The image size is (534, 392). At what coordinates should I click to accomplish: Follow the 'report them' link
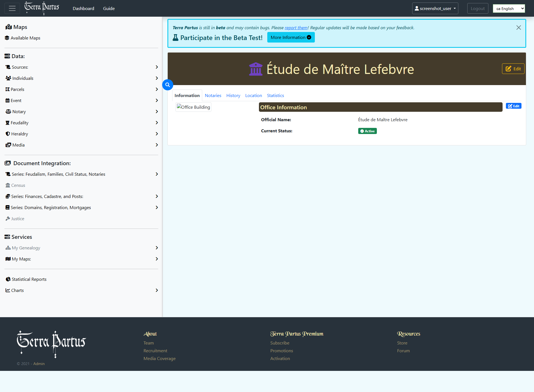tap(296, 28)
